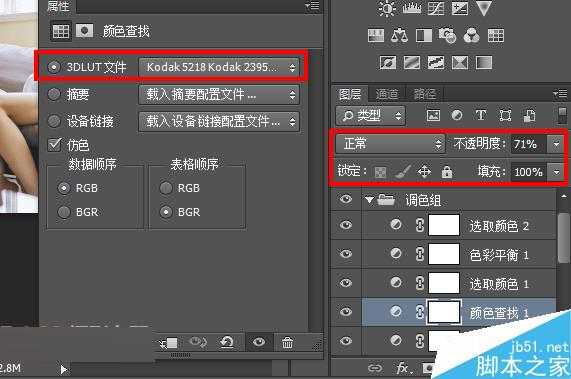The image size is (571, 379).
Task: Click the Color Lookup grid icon in Properties
Action: pyautogui.click(x=60, y=31)
